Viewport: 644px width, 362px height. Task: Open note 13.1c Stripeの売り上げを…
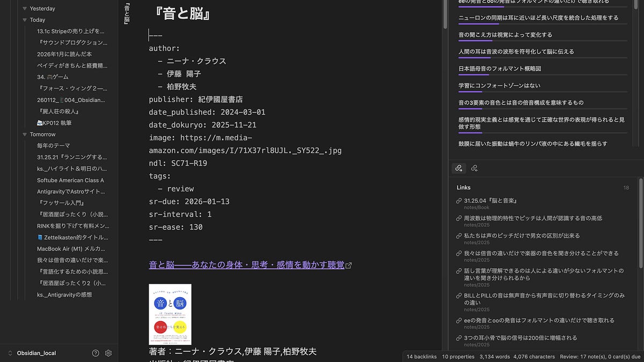tap(71, 31)
